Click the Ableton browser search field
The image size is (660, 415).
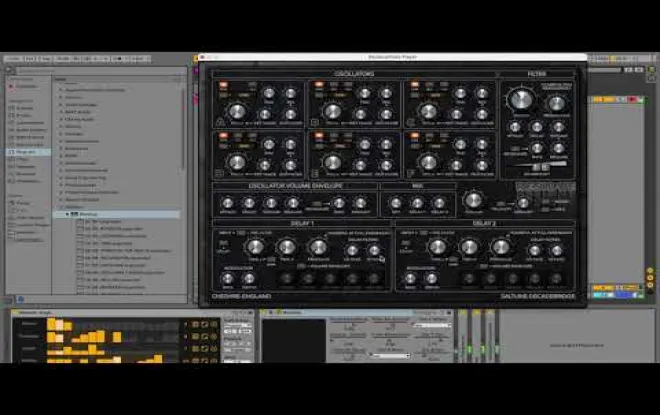[99, 71]
